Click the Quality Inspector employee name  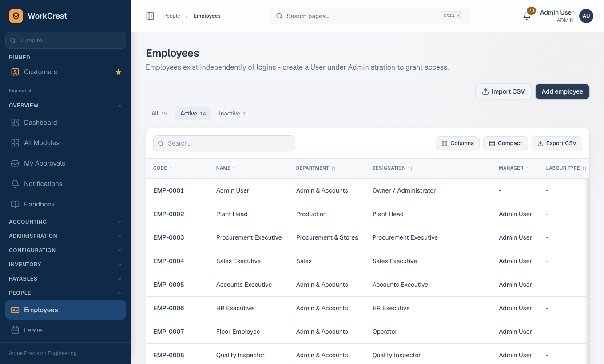240,355
